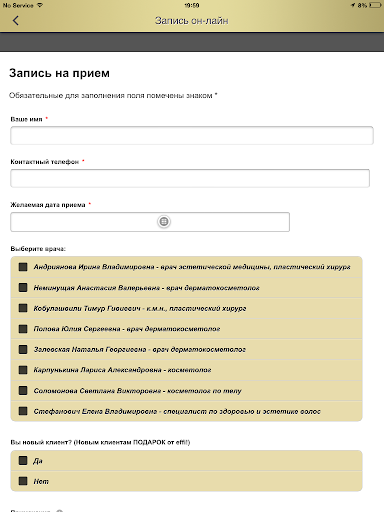This screenshot has width=384, height=512.
Task: Tap the back arrow icon
Action: pos(16,21)
